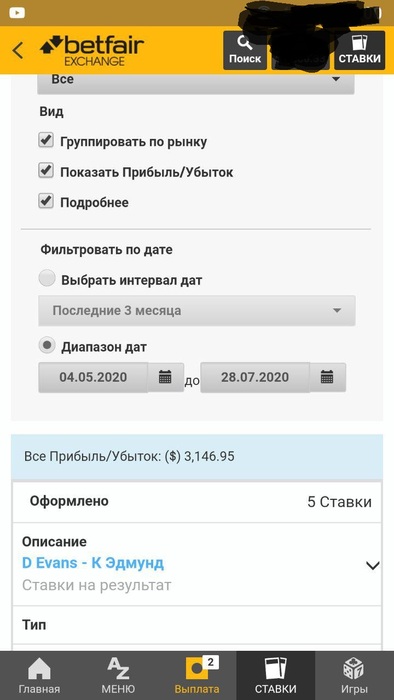Open the A-Z МЕНЮ icon
The image size is (394, 700).
(118, 675)
